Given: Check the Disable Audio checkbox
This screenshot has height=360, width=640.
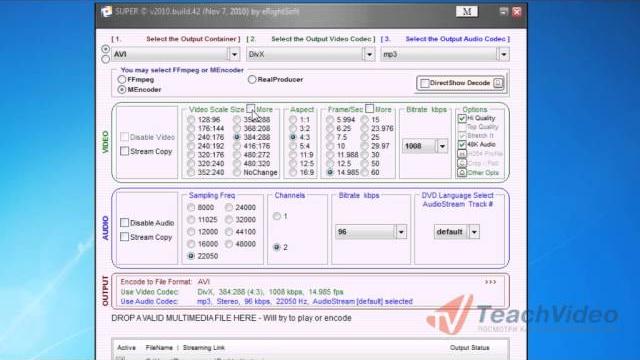Looking at the screenshot, I should click(124, 223).
